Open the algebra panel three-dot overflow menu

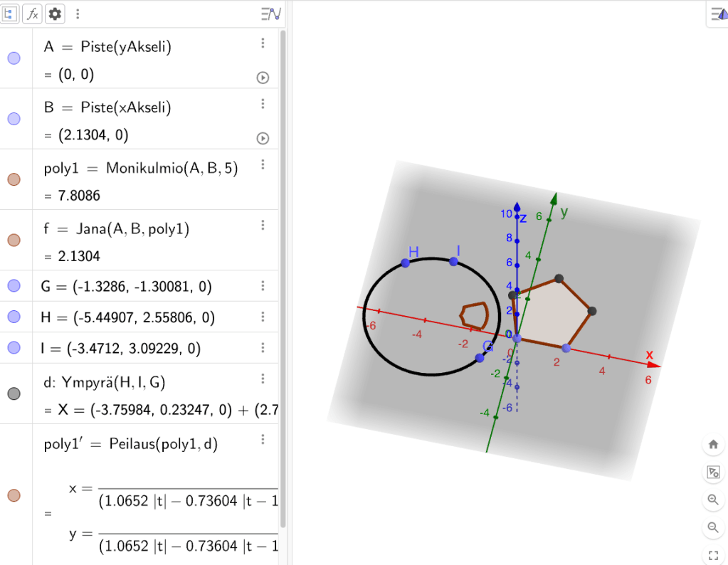[x=78, y=14]
